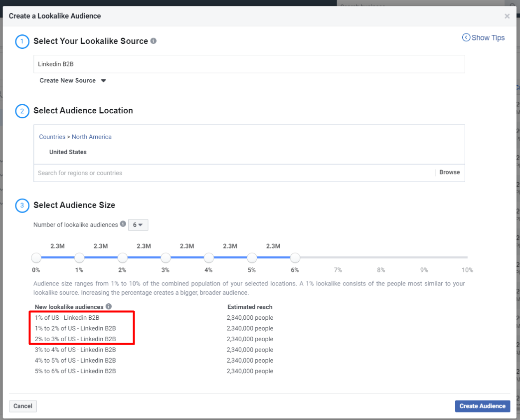520x420 pixels.
Task: Select the 1% of US - Linkedin B2B row
Action: 67,317
